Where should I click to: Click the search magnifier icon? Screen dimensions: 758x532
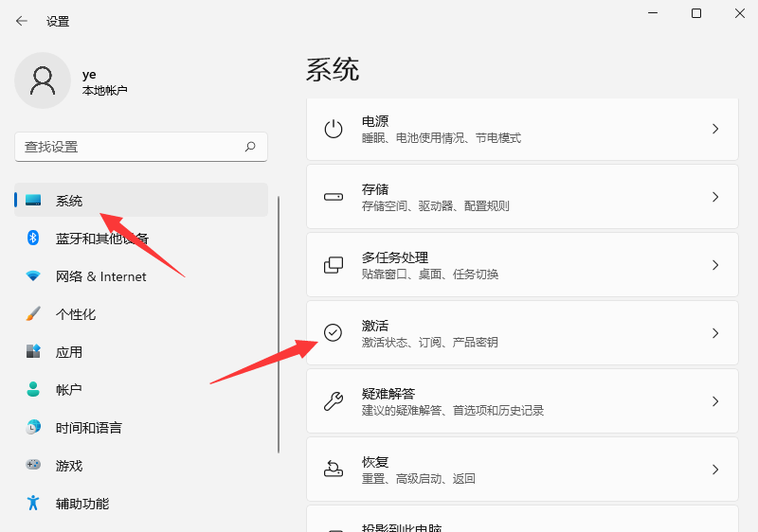(x=250, y=147)
